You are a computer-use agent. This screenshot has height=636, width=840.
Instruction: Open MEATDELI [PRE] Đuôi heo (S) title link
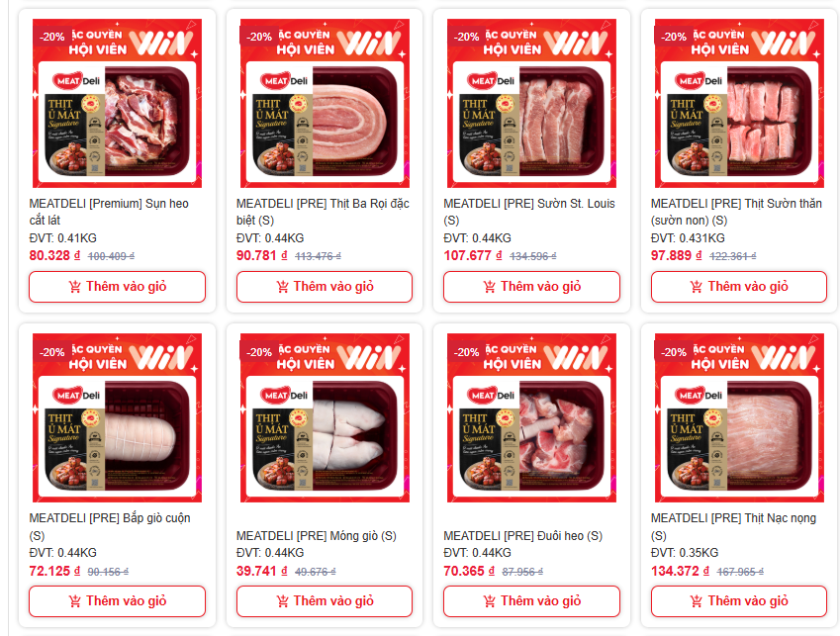(522, 536)
